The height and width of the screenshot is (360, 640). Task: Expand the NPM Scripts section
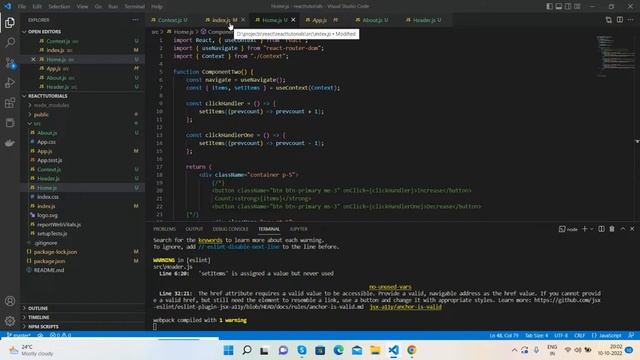point(43,327)
